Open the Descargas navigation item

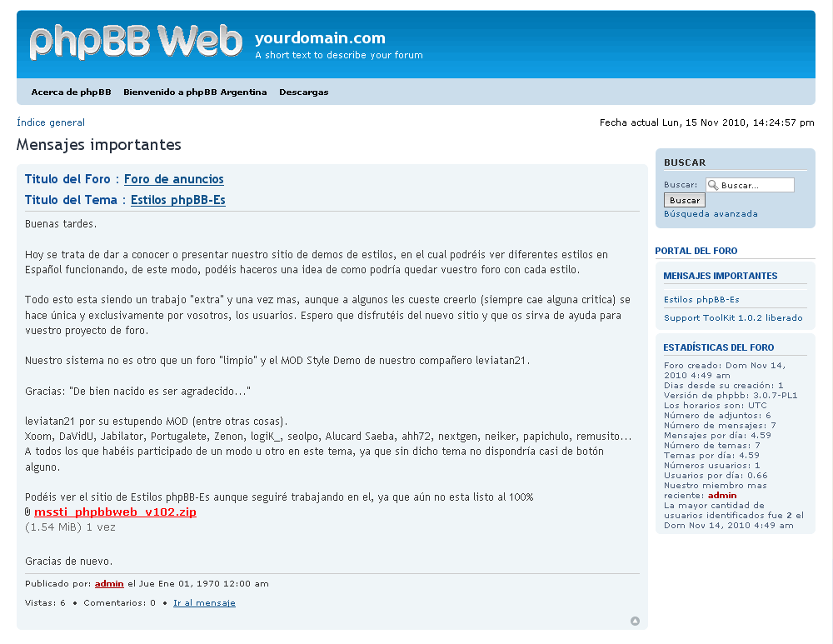pos(303,92)
